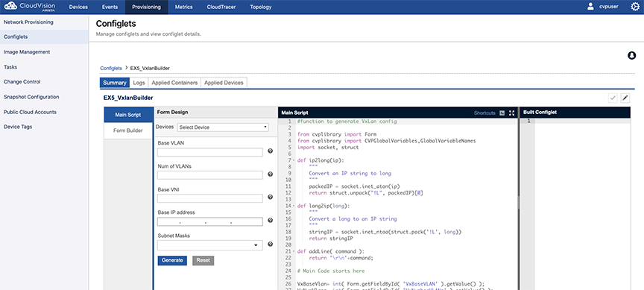Image resolution: width=644 pixels, height=290 pixels.
Task: Show help for the Subnet Masks field
Action: [x=271, y=244]
